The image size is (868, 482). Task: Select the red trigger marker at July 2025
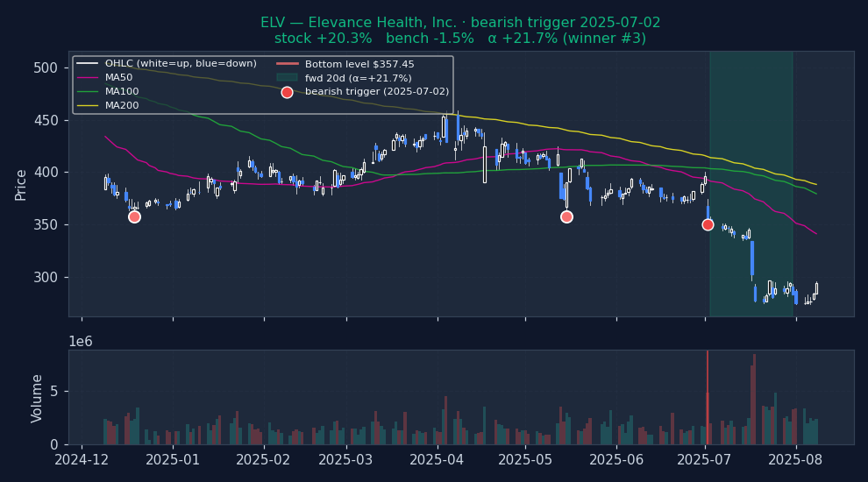click(x=708, y=224)
